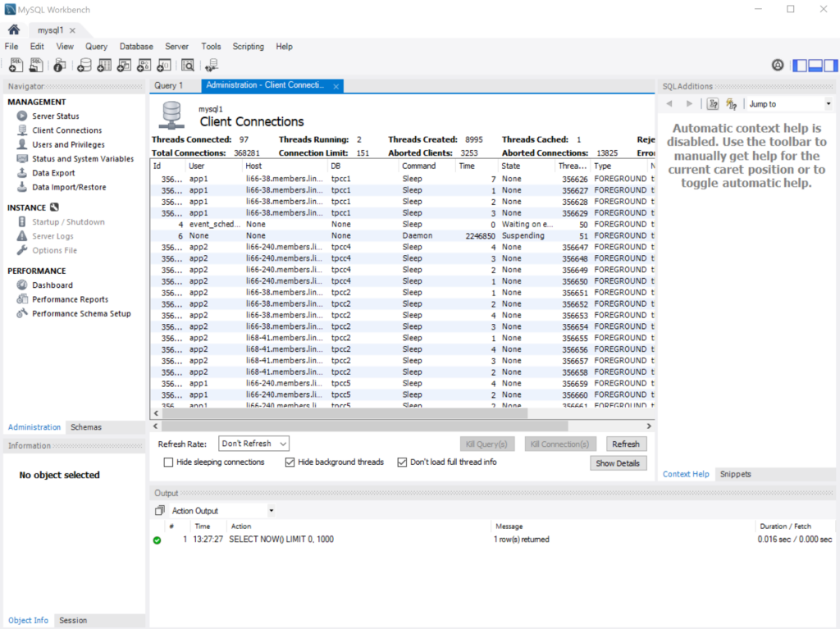Click the Show Details button
Image resolution: width=840 pixels, height=629 pixels.
point(617,463)
